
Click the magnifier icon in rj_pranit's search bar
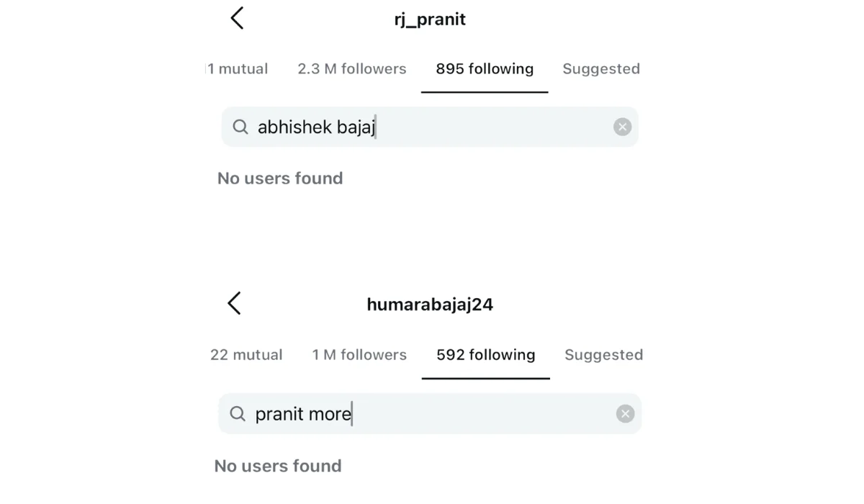240,126
